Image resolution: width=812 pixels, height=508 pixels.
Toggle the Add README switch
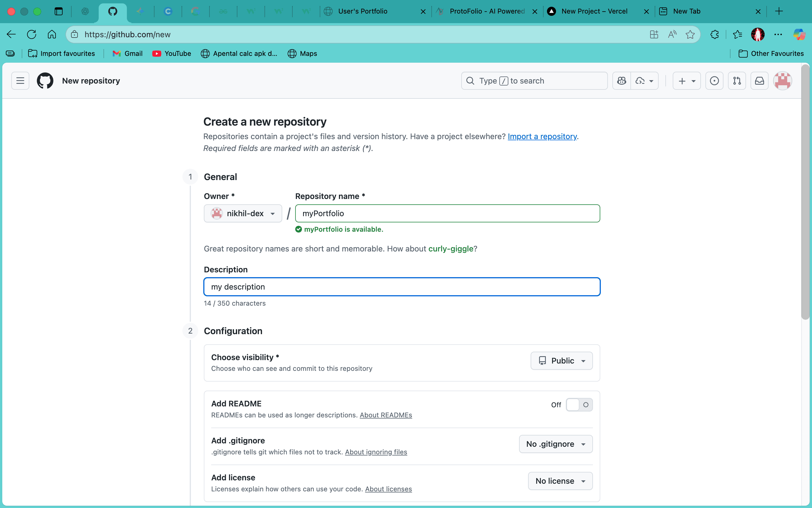[579, 405]
